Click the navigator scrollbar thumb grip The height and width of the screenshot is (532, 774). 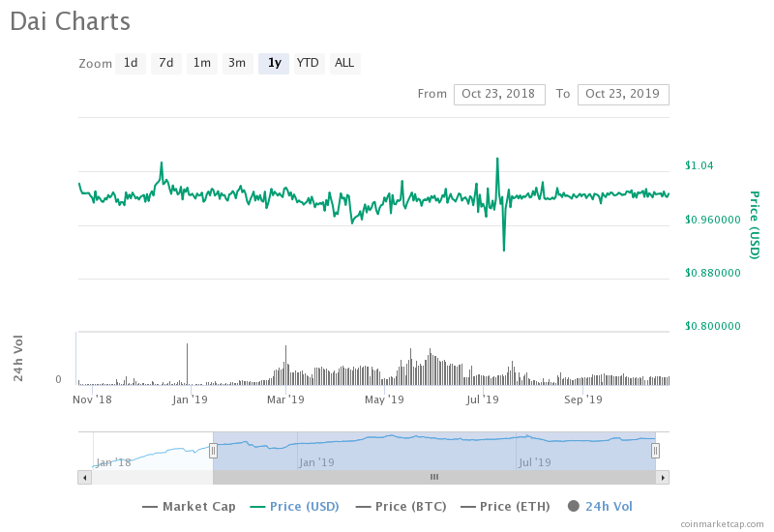(x=434, y=477)
